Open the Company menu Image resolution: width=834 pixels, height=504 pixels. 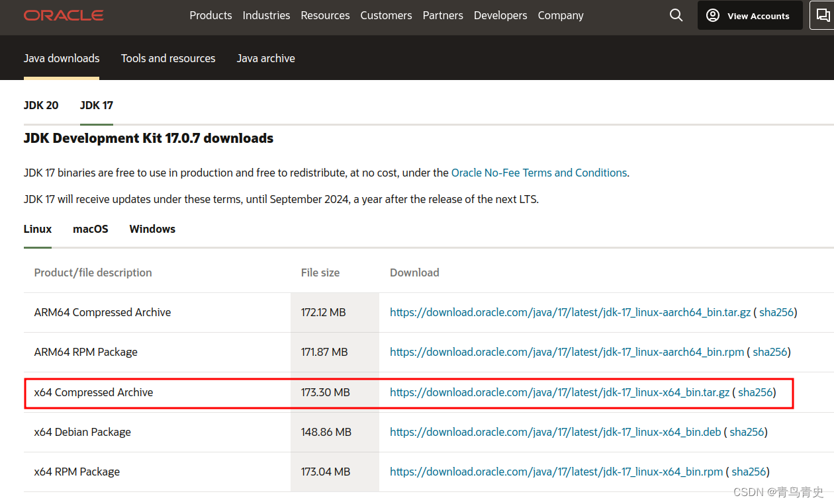pos(561,15)
